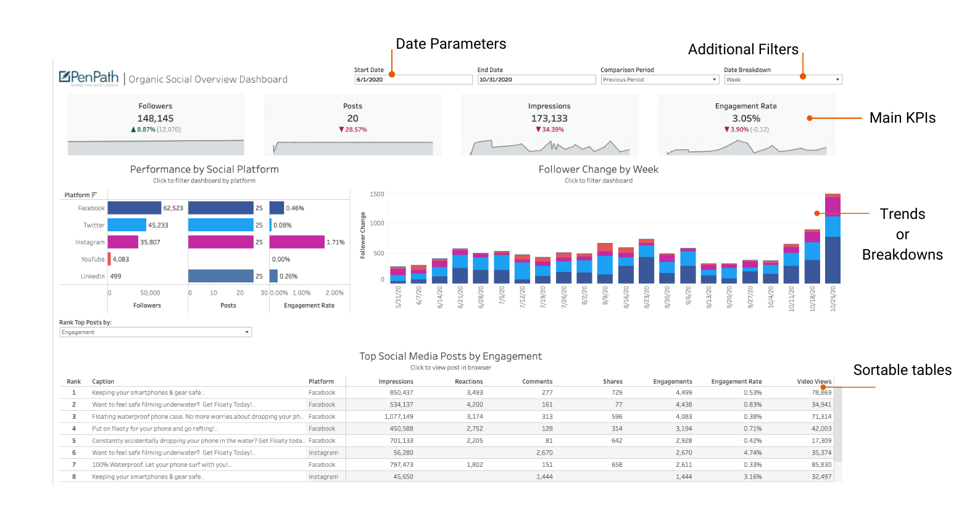Click the Platform sort icon
The width and height of the screenshot is (980, 526).
[x=94, y=195]
